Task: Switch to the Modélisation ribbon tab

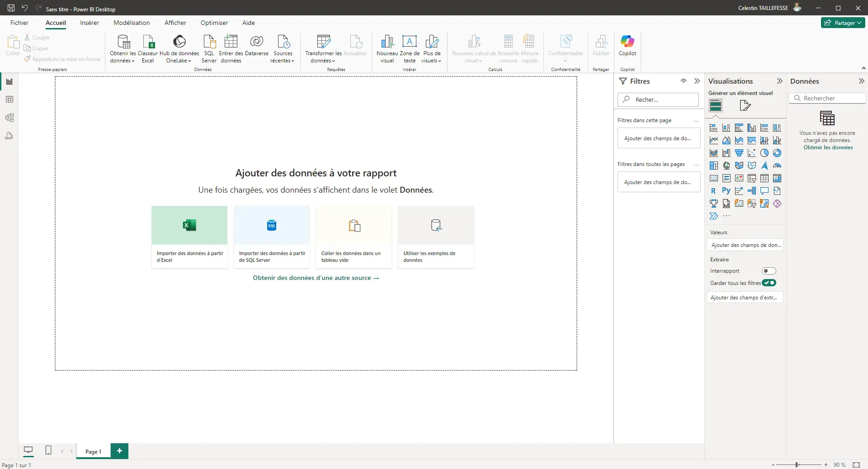Action: 132,23
